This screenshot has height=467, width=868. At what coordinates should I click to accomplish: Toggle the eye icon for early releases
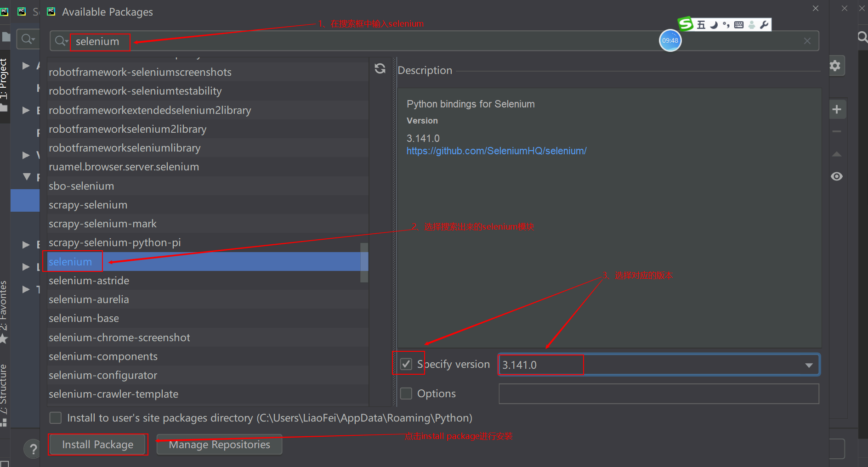(x=837, y=176)
